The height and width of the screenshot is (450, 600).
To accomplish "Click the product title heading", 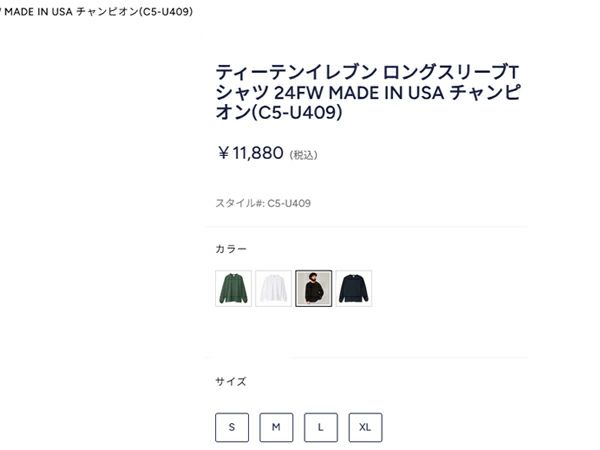I will 368,92.
